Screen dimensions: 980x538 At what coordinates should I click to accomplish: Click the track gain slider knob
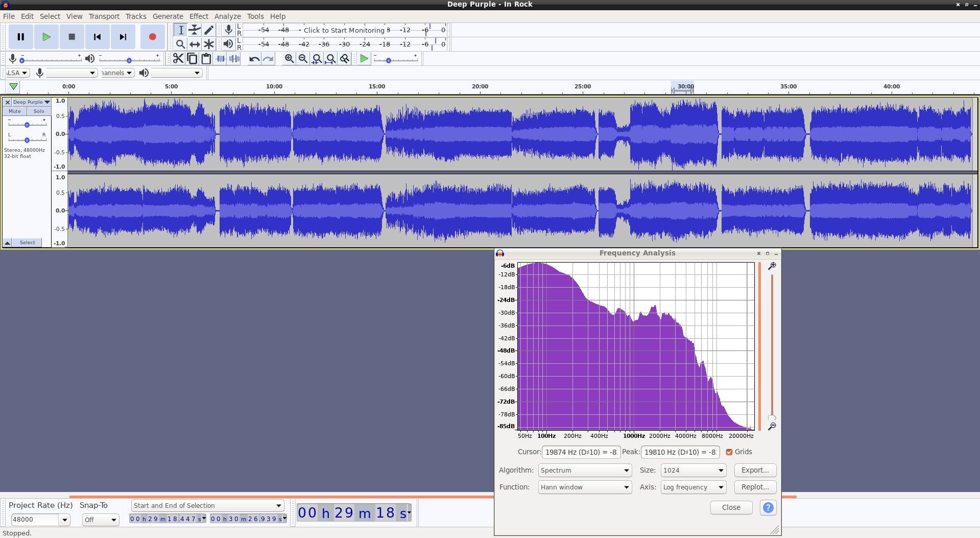coord(27,125)
